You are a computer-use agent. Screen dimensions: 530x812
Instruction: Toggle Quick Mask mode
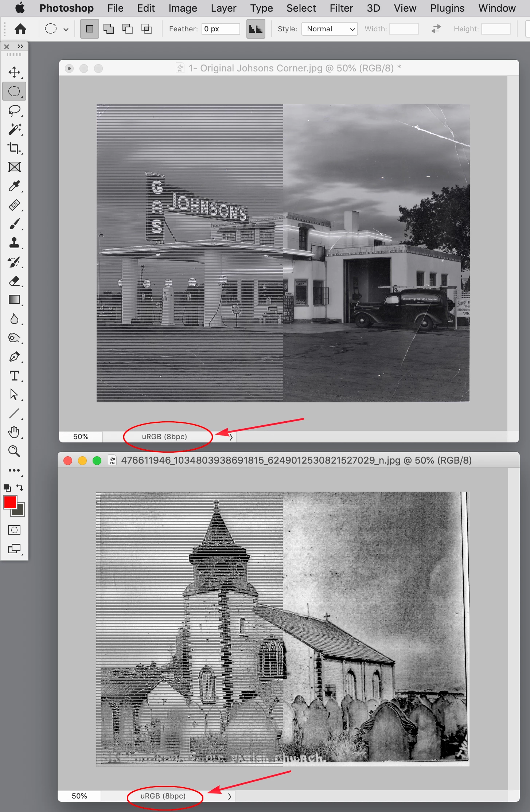point(14,530)
